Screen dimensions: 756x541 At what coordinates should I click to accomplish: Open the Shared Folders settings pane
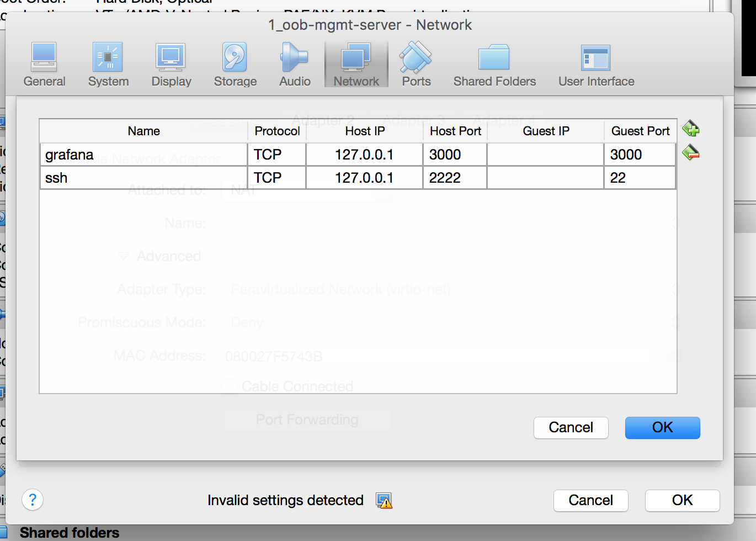[494, 65]
